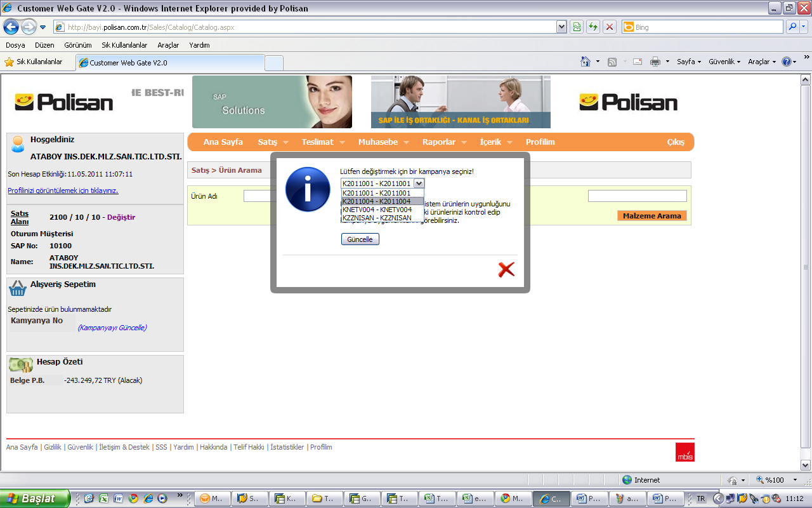Open the Düzen menu
812x508 pixels.
(44, 45)
